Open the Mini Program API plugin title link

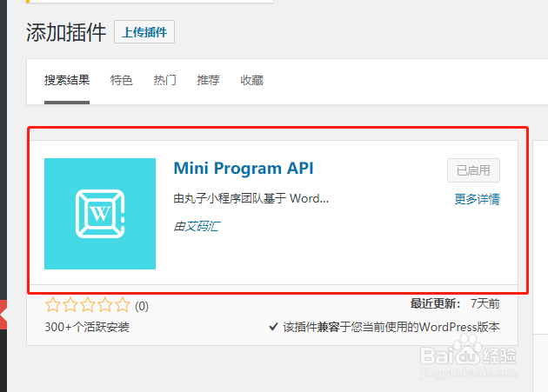[244, 169]
